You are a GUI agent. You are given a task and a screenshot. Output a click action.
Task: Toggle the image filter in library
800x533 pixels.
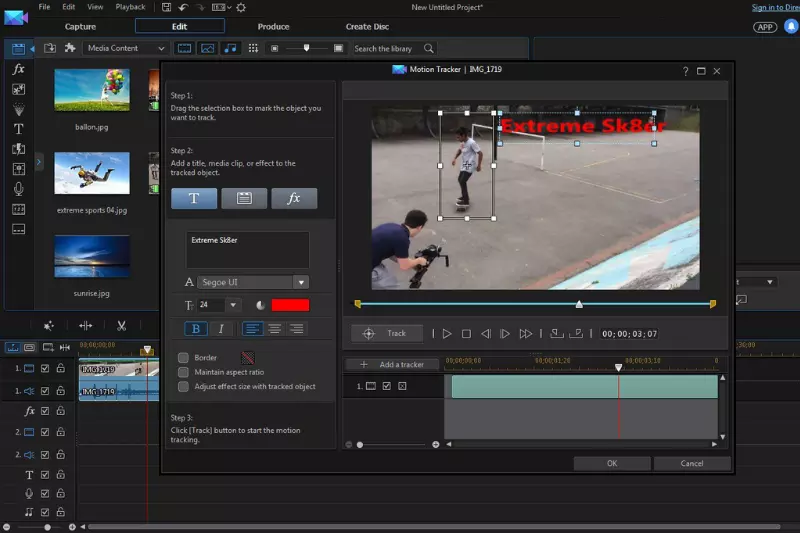[208, 48]
